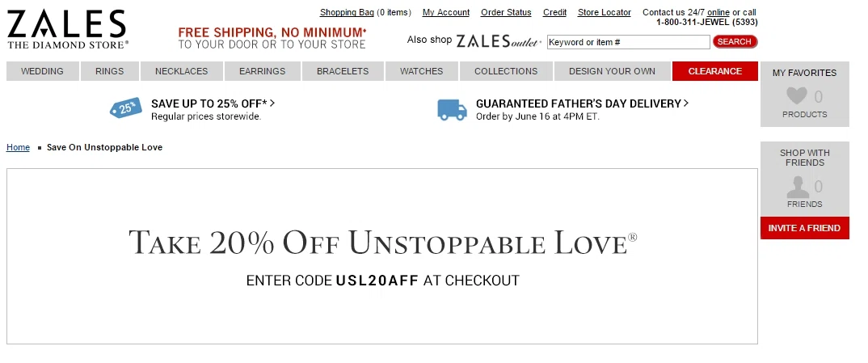Open the Shopping Bag link

coord(347,12)
